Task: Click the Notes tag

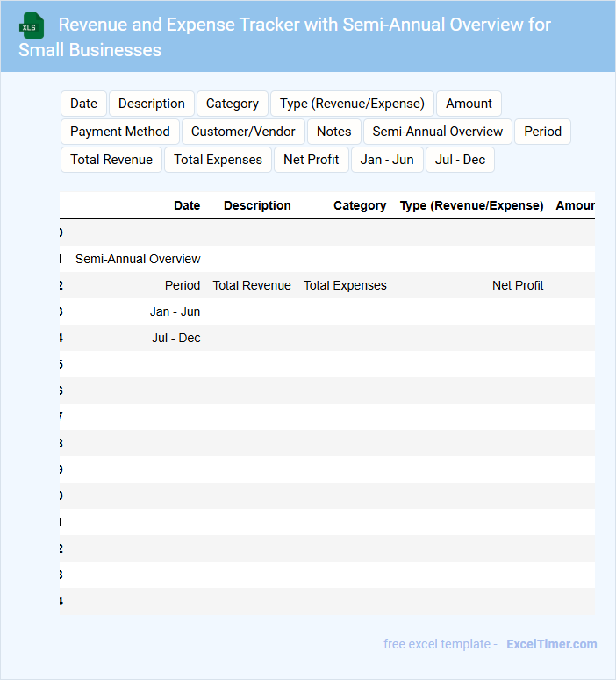Action: 333,132
